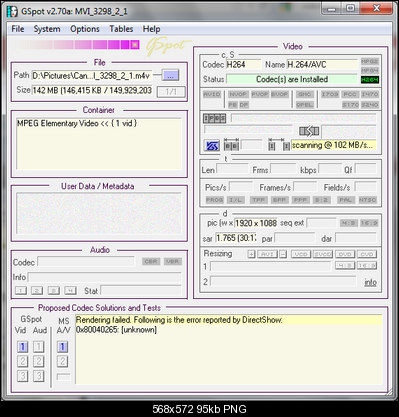Click the TFF field order indicator
Image resolution: width=399 pixels, height=417 pixels.
tap(258, 200)
